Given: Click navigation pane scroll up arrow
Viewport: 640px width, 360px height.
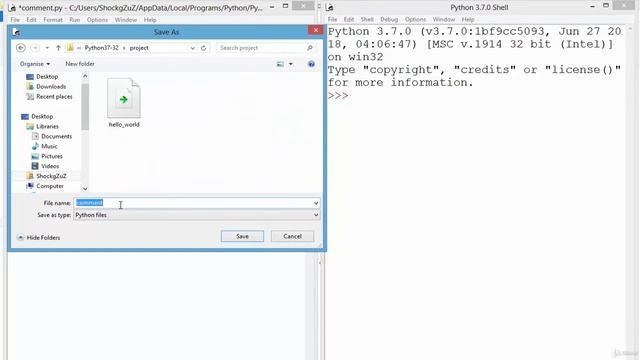Looking at the screenshot, I should tap(85, 76).
